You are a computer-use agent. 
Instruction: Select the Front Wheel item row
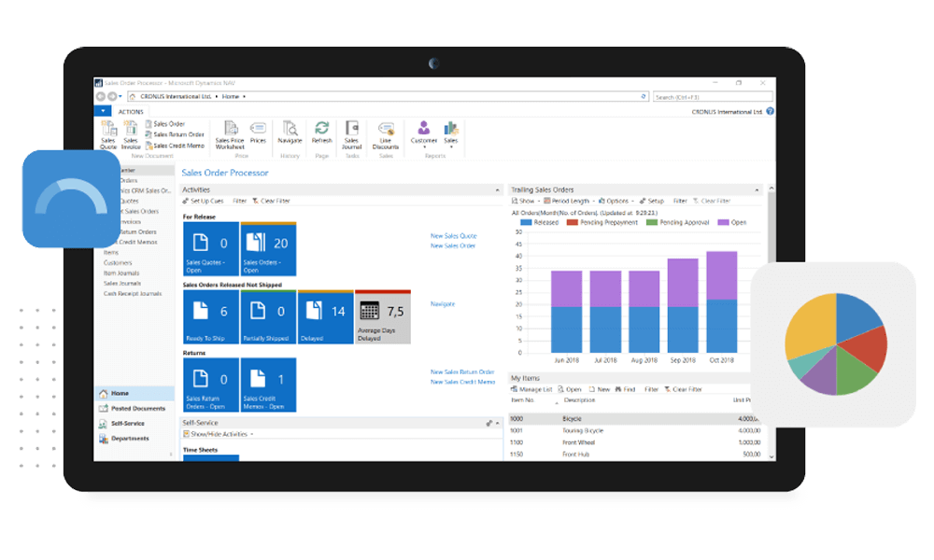pyautogui.click(x=635, y=442)
